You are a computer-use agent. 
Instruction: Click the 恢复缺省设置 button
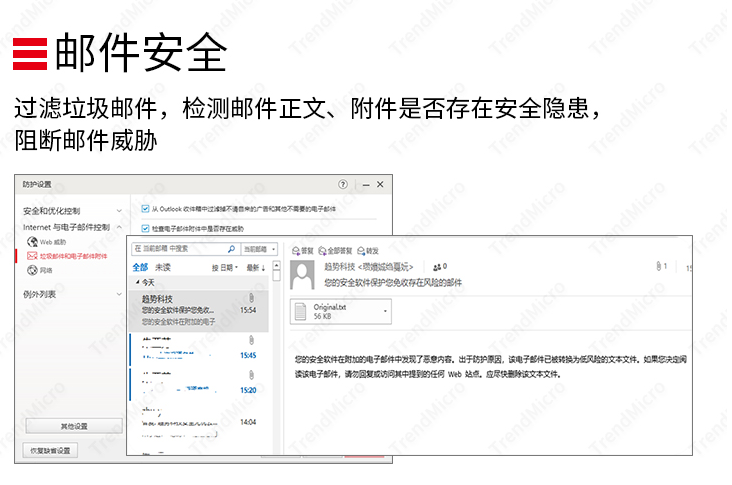tap(51, 452)
